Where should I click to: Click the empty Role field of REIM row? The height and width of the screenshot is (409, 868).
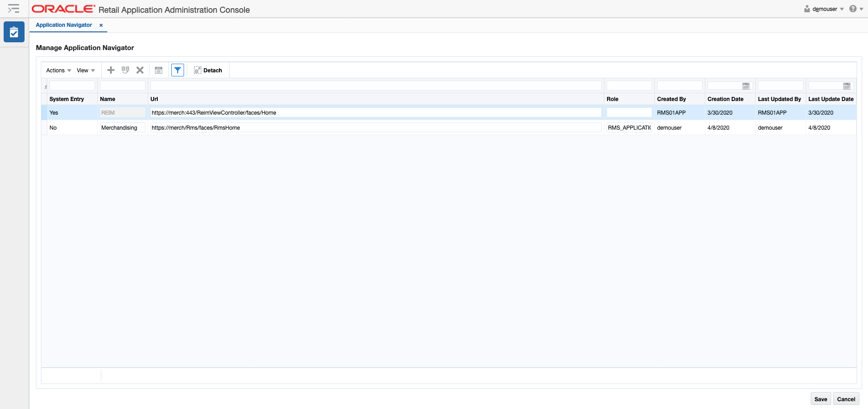(629, 113)
